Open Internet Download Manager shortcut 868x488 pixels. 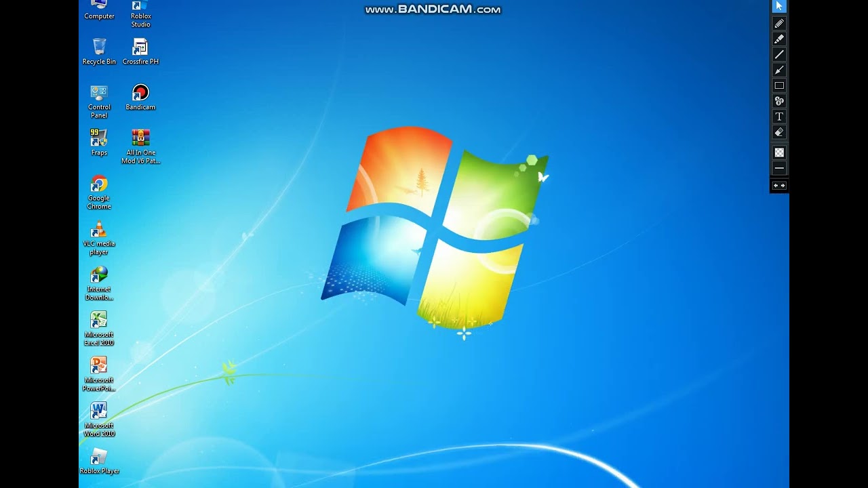click(99, 283)
